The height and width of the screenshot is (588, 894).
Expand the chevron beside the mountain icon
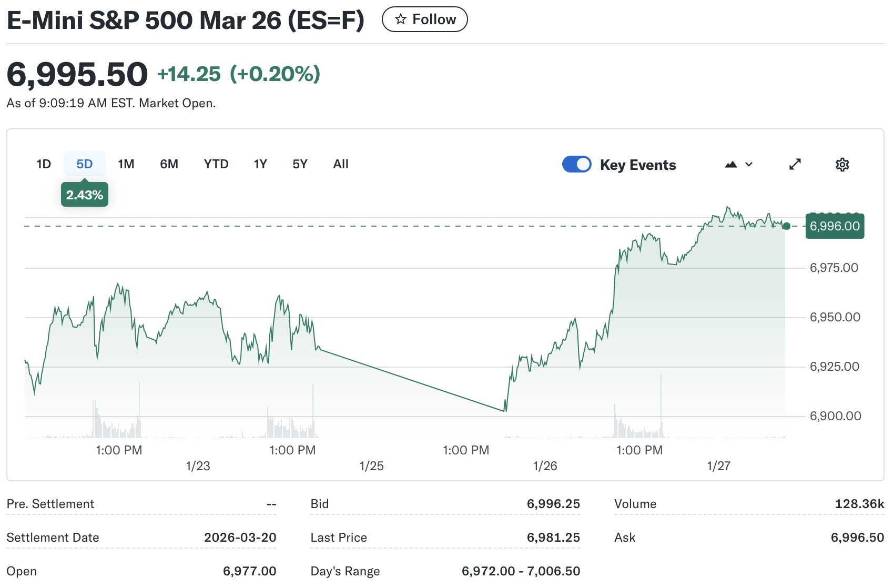click(x=749, y=165)
